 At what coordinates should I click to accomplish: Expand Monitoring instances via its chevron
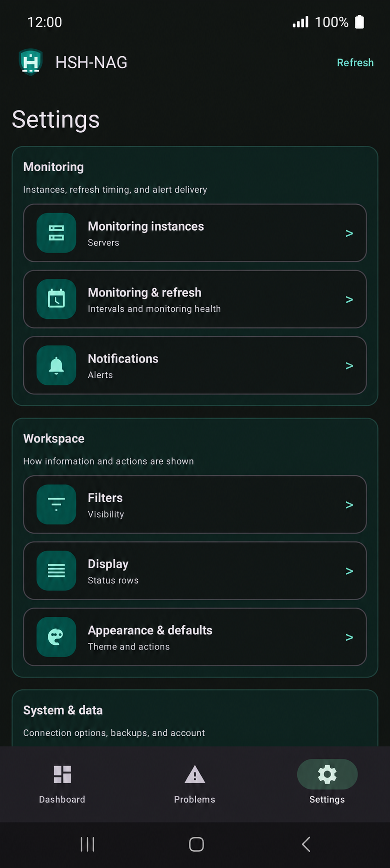(349, 233)
